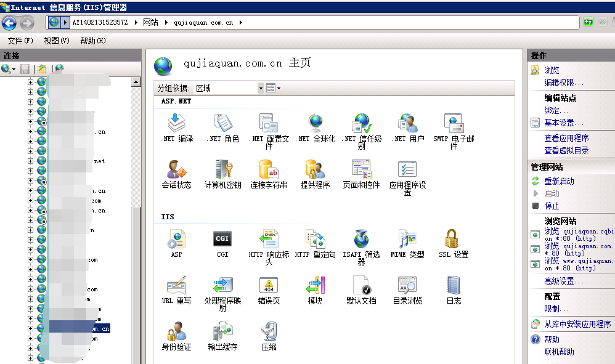Open the 连接字符串 feature
Screen dimensions: 615x364
pyautogui.click(x=269, y=174)
